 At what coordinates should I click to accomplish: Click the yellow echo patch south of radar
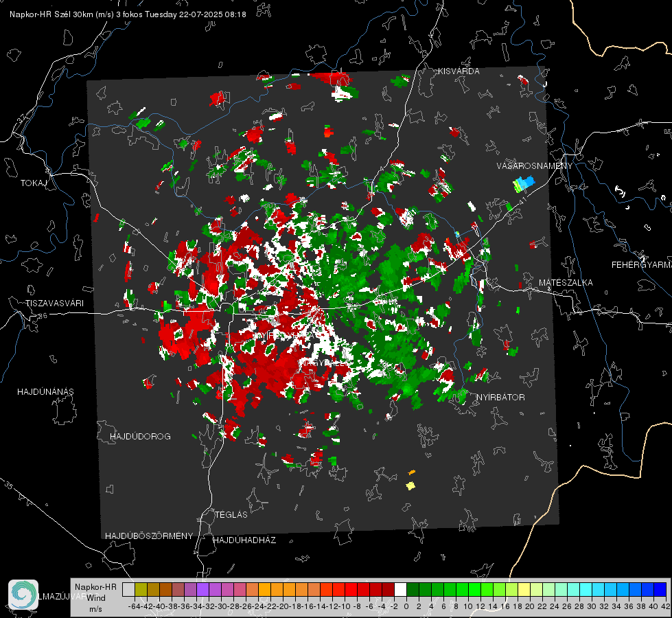point(410,485)
